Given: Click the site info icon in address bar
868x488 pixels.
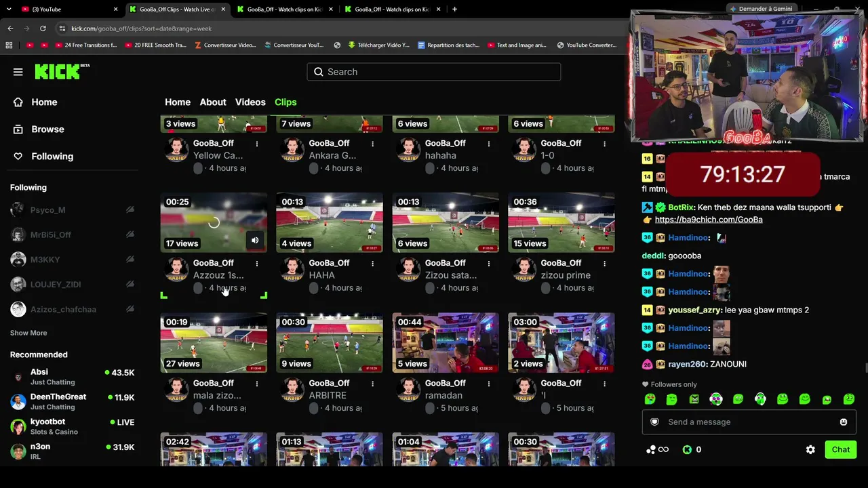Looking at the screenshot, I should [x=62, y=28].
